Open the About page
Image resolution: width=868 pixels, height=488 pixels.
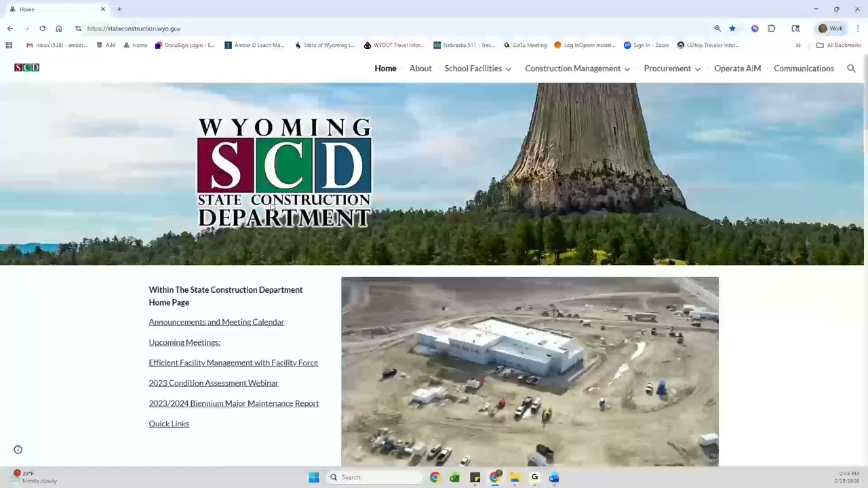click(x=420, y=68)
